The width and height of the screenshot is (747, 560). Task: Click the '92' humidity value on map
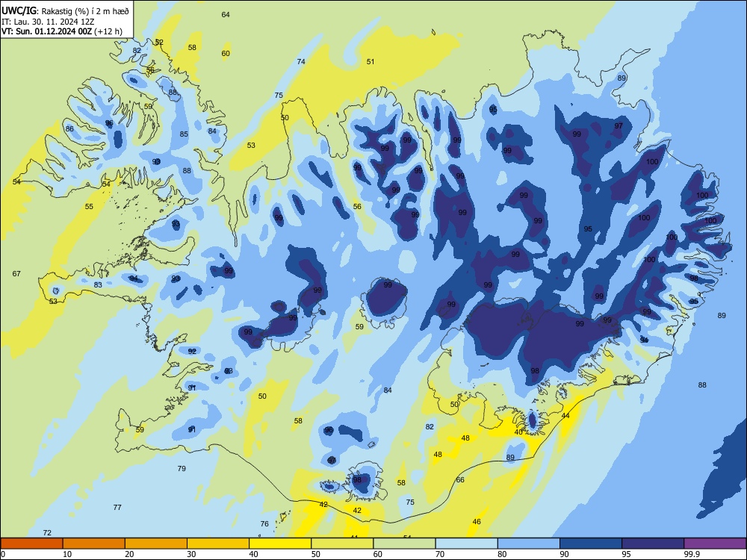pyautogui.click(x=192, y=352)
